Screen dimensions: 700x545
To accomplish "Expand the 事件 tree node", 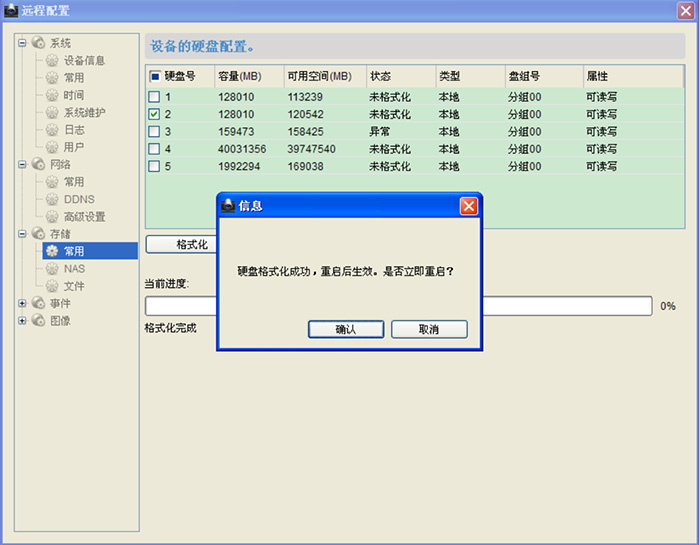I will pos(23,303).
